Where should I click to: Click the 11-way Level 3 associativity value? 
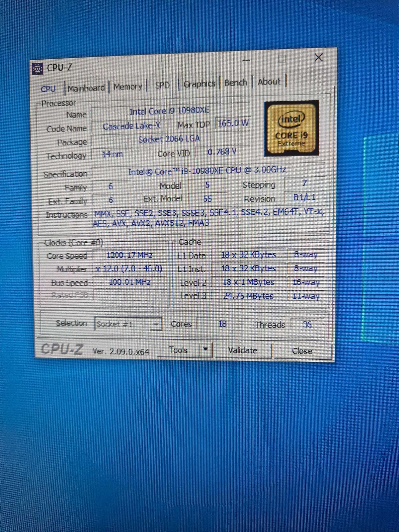306,296
